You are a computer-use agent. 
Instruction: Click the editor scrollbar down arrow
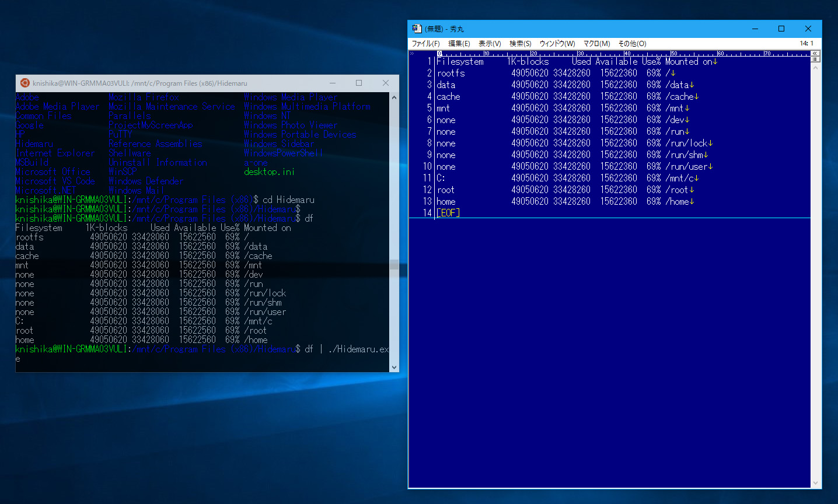[x=815, y=484]
